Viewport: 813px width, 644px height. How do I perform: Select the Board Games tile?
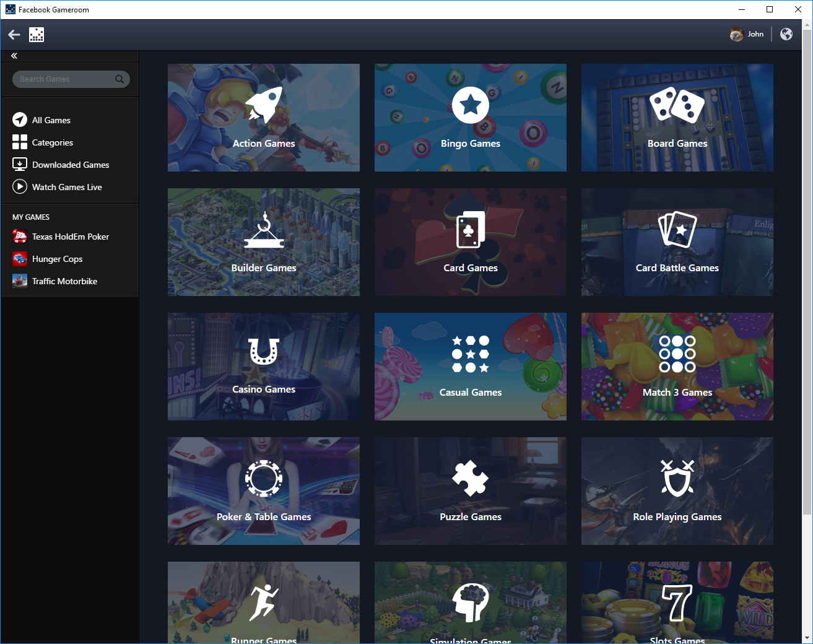(x=677, y=117)
